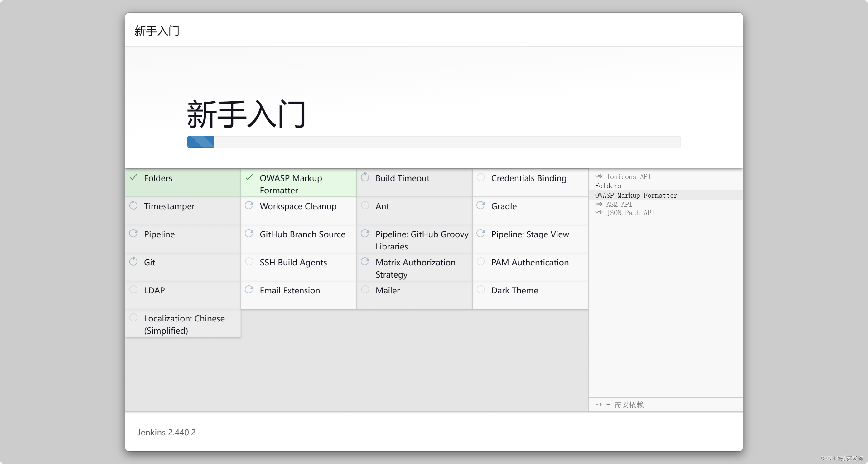Select the Matrix Authorization Strategy label

click(x=415, y=268)
